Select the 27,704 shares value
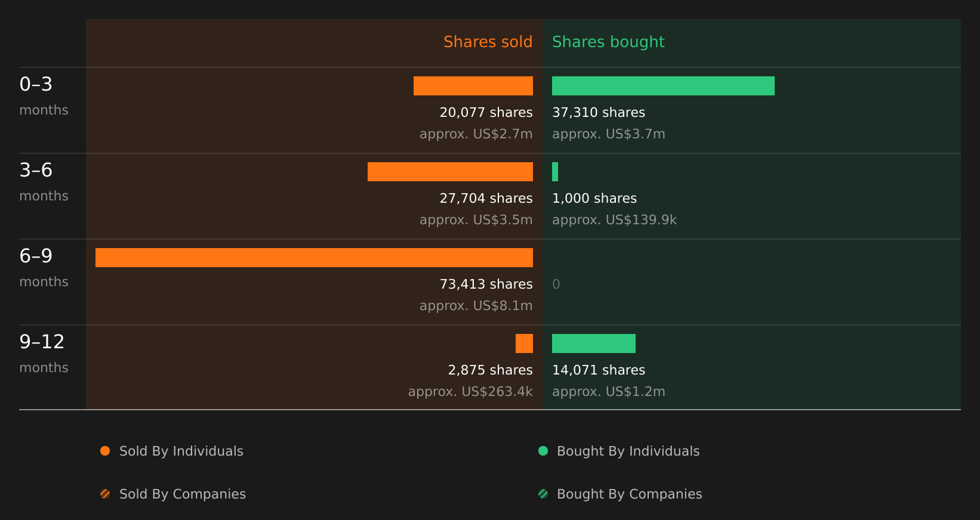Viewport: 980px width, 520px height. click(486, 199)
